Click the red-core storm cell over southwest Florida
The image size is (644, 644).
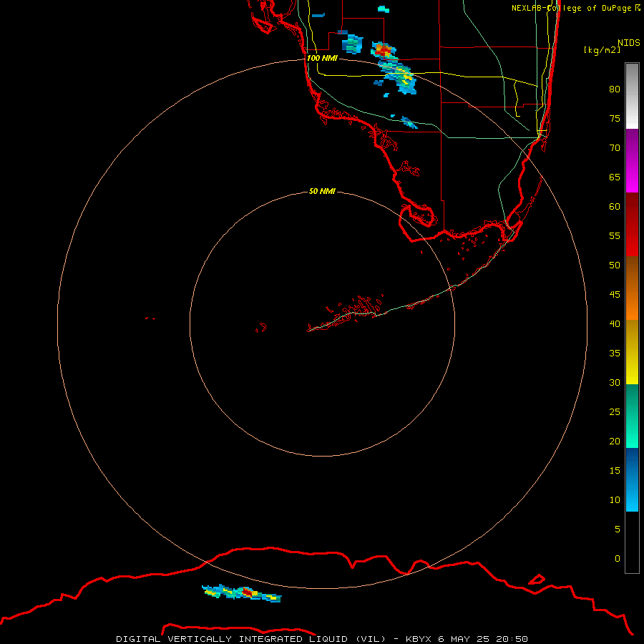point(384,51)
